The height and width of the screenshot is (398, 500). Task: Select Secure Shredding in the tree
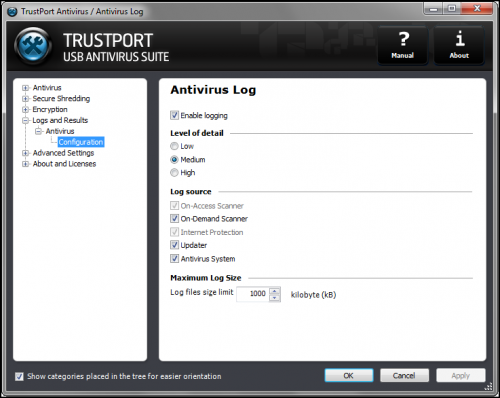point(61,99)
